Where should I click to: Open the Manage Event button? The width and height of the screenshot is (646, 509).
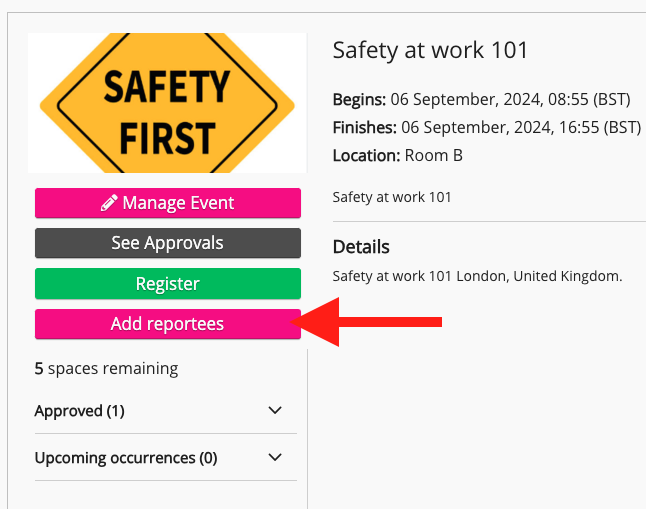point(168,203)
